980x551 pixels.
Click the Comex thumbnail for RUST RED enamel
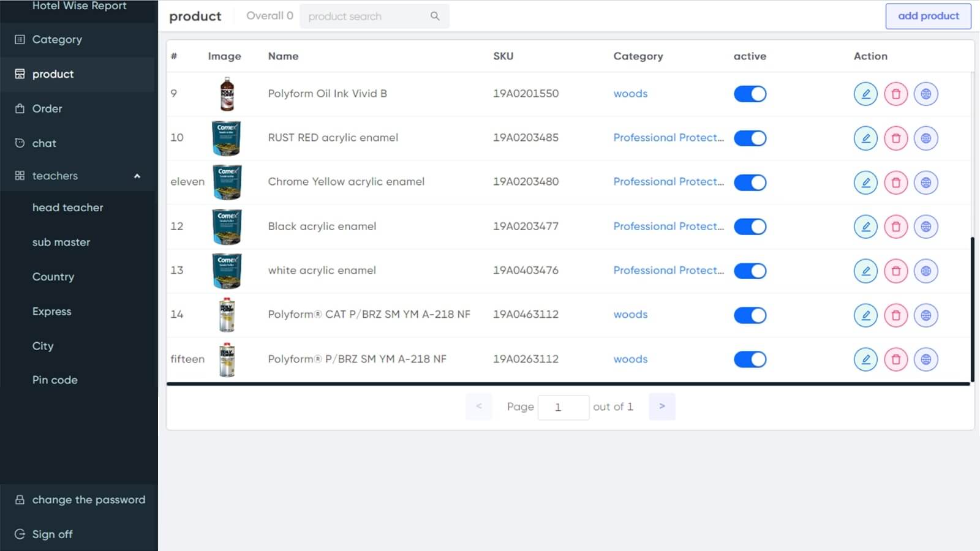[227, 138]
